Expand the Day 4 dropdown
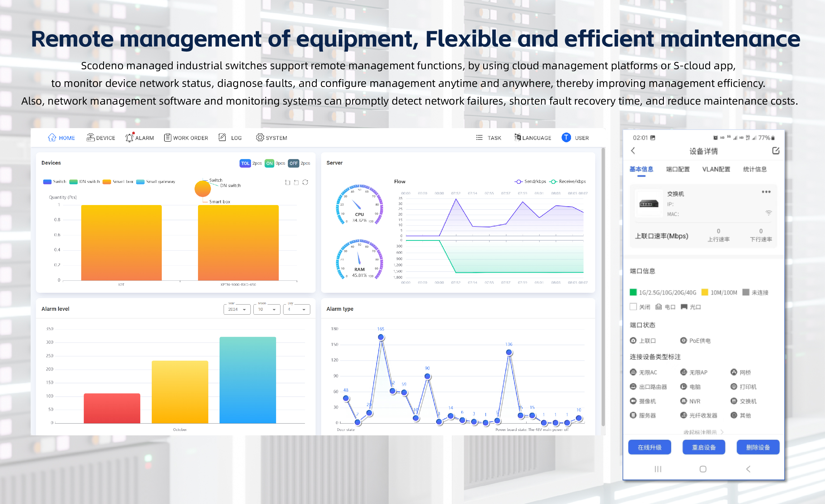The height and width of the screenshot is (504, 825). (x=296, y=309)
